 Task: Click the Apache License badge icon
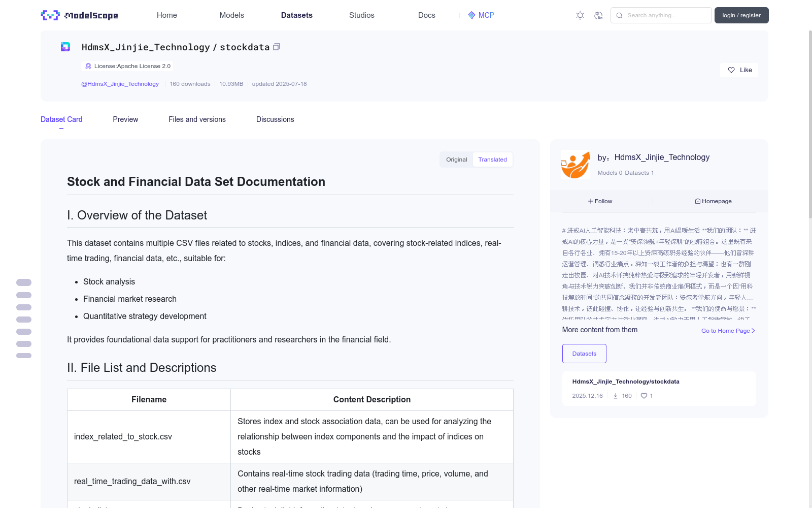point(88,66)
